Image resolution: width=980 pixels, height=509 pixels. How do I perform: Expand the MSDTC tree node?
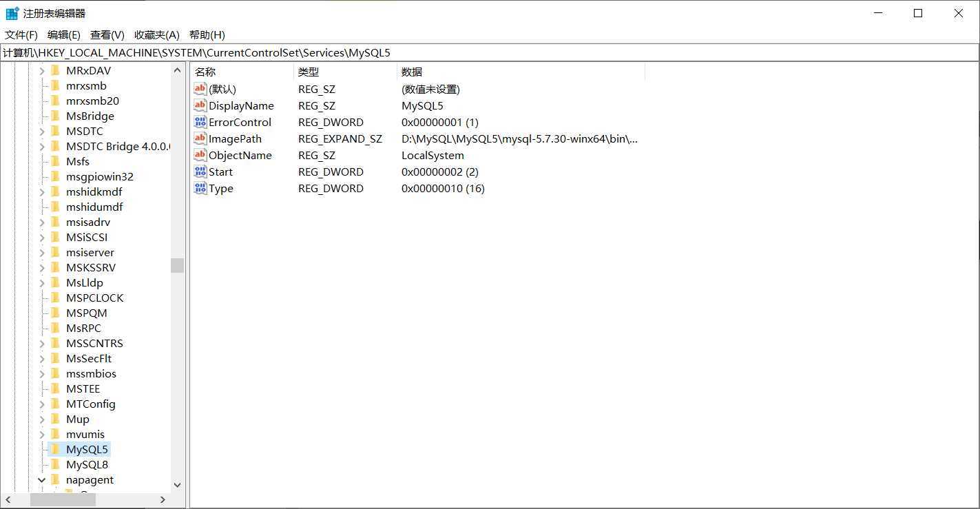[41, 131]
